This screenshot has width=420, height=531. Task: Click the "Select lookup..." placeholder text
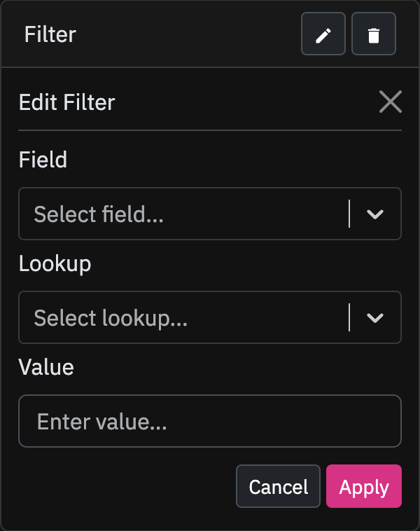pos(111,318)
